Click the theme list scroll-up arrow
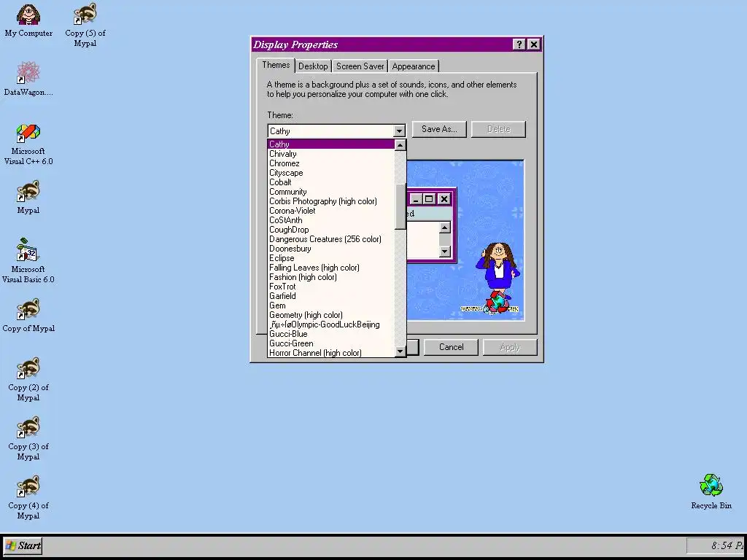The height and width of the screenshot is (560, 747). [400, 145]
